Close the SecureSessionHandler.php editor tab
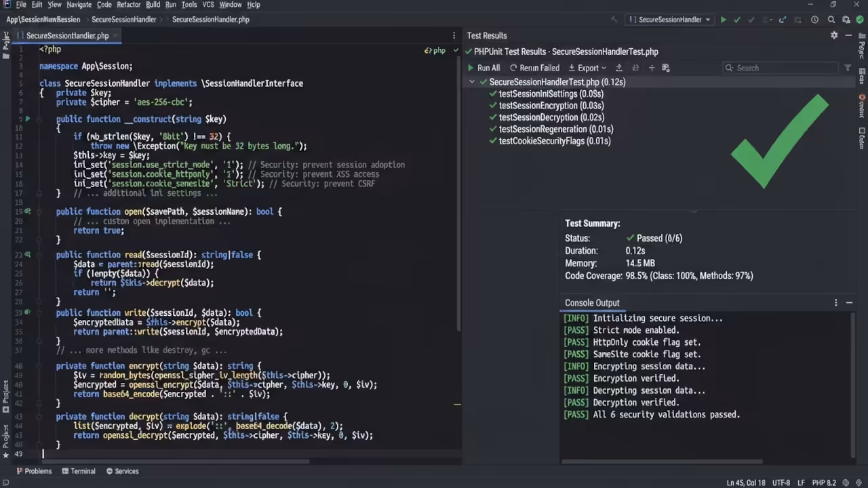Screen dimensions: 868x488 (115, 35)
